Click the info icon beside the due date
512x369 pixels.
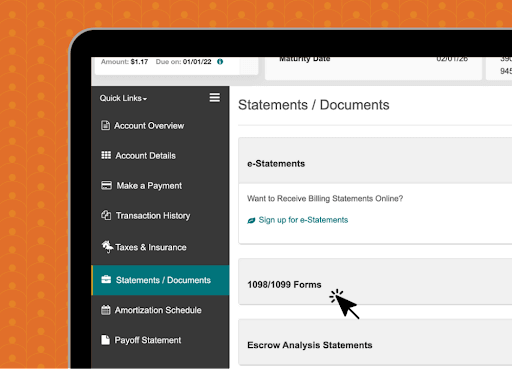pyautogui.click(x=220, y=62)
